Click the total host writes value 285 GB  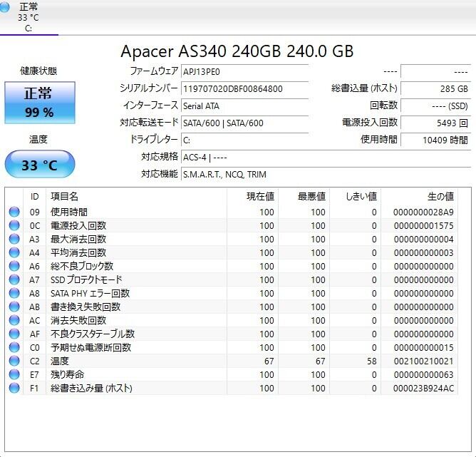coord(435,88)
